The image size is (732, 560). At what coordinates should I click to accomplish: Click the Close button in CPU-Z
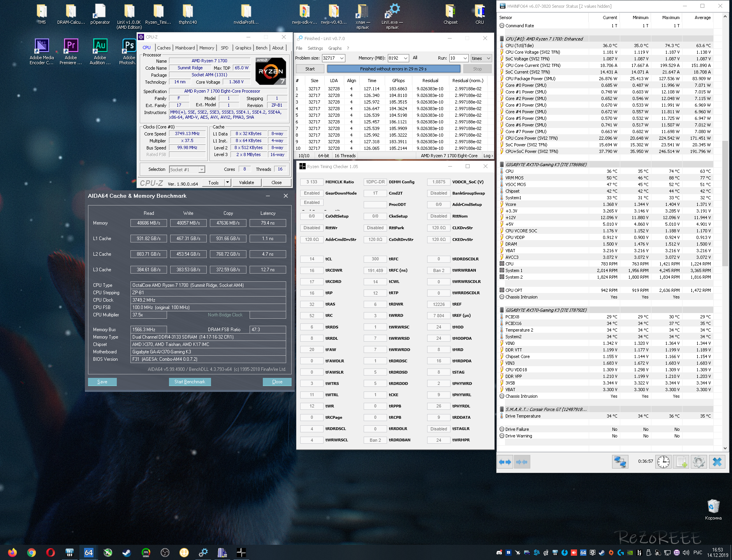pos(276,183)
